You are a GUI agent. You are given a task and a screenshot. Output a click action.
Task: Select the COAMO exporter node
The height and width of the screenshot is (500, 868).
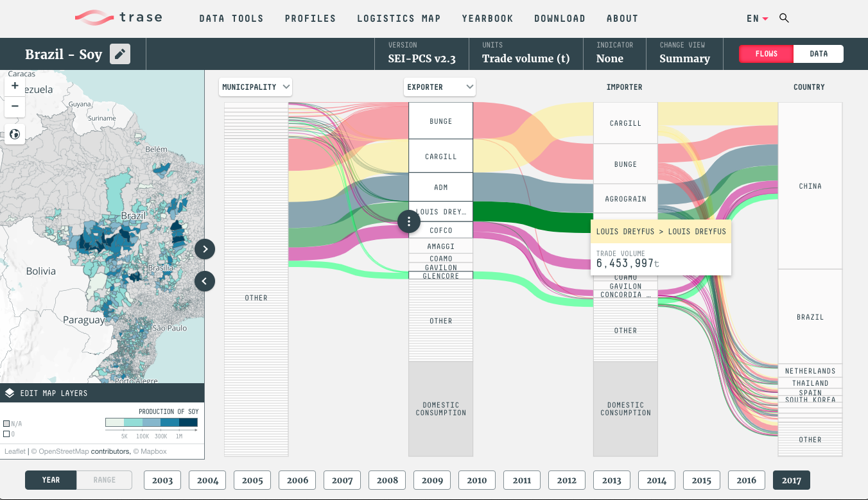coord(440,258)
